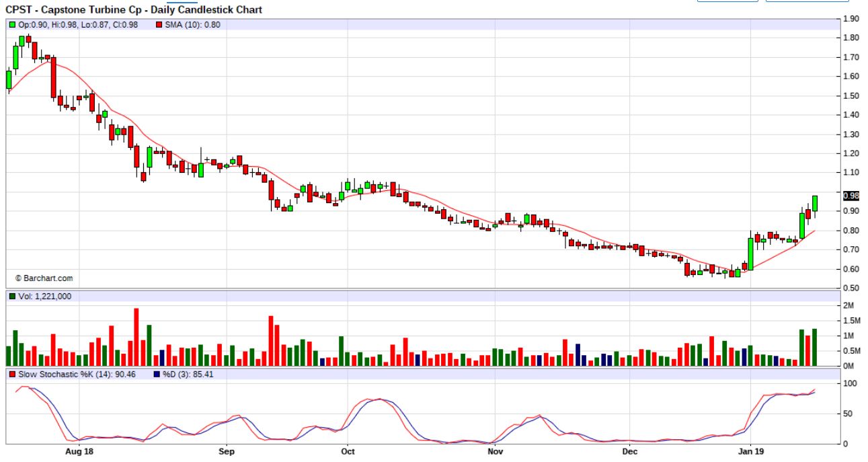Click the tallest red volume bar near 2M
The width and height of the screenshot is (868, 462).
(136, 337)
